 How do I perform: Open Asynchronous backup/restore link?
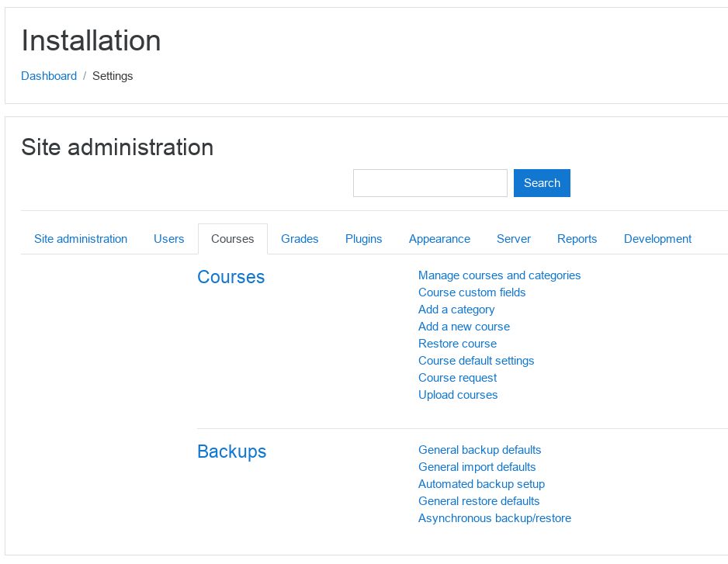pos(494,518)
